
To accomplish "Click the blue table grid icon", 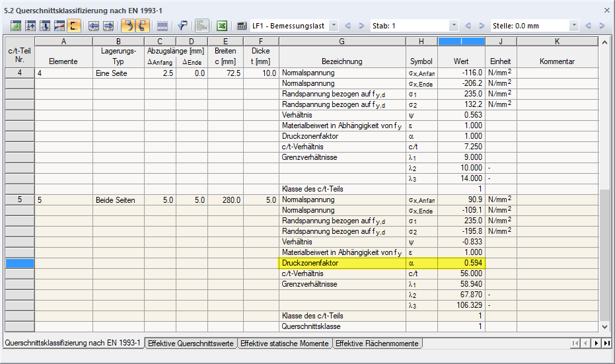I will pyautogui.click(x=162, y=26).
